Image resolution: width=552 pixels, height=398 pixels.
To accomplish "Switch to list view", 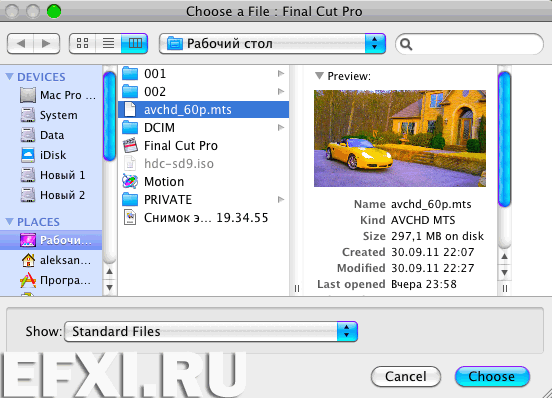I will (x=108, y=44).
